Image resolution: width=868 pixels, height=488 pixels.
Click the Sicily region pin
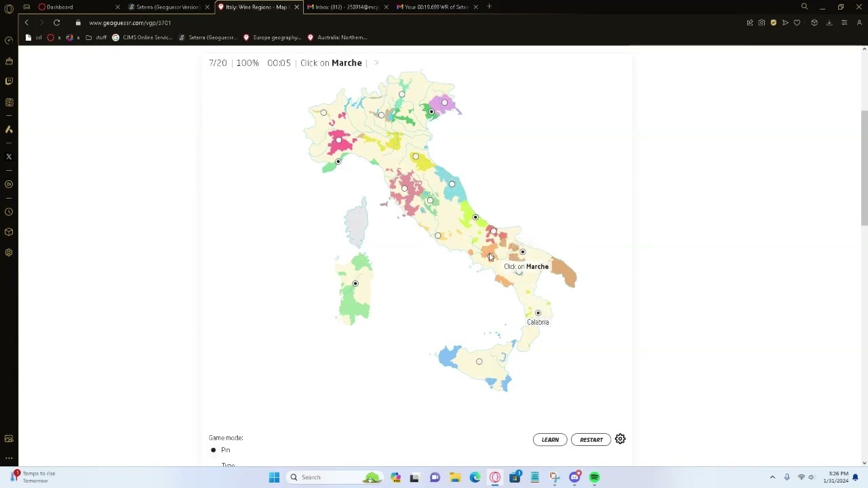click(479, 361)
